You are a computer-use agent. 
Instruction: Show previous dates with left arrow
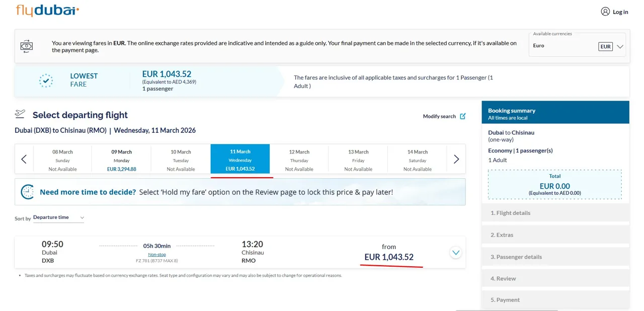click(24, 159)
